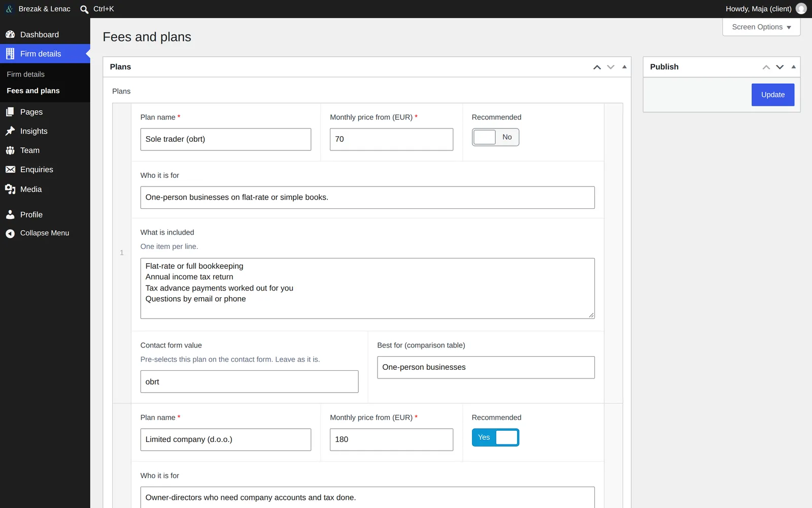Screen dimensions: 812x508
Task: Move the Plans panel up
Action: 597,67
